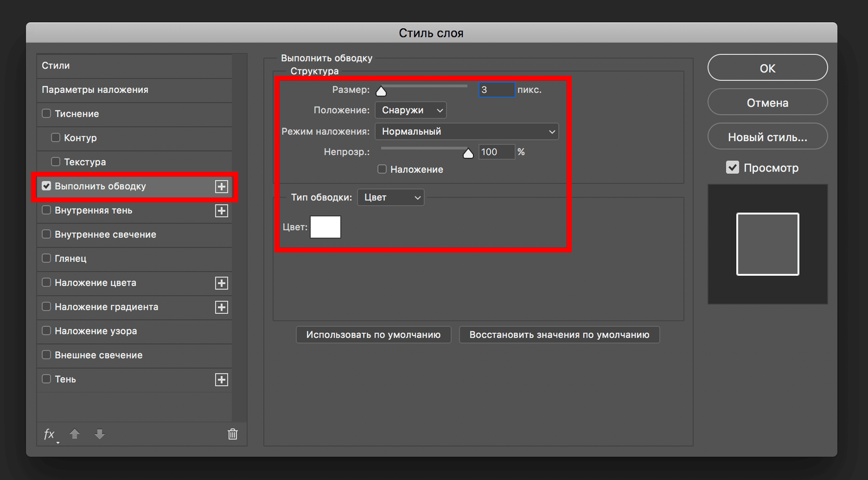
Task: Select Параметры наложения in the list
Action: click(95, 90)
